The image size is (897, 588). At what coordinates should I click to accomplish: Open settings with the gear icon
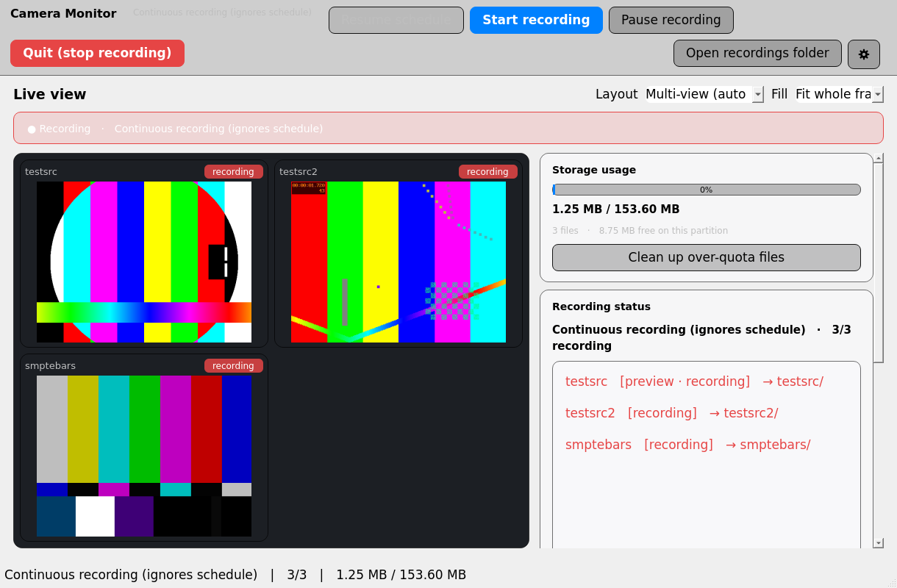point(864,54)
